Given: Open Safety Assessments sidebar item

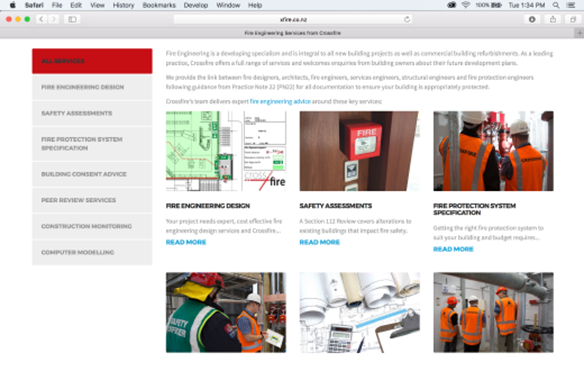Looking at the screenshot, I should (x=92, y=113).
